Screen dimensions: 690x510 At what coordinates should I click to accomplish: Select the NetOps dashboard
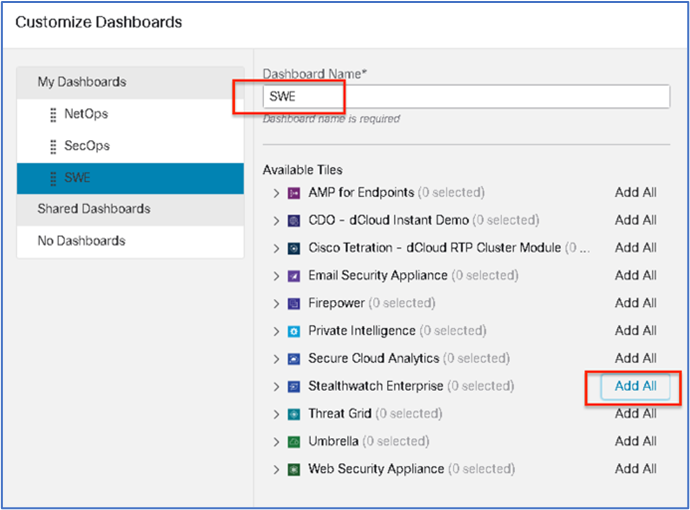point(130,114)
